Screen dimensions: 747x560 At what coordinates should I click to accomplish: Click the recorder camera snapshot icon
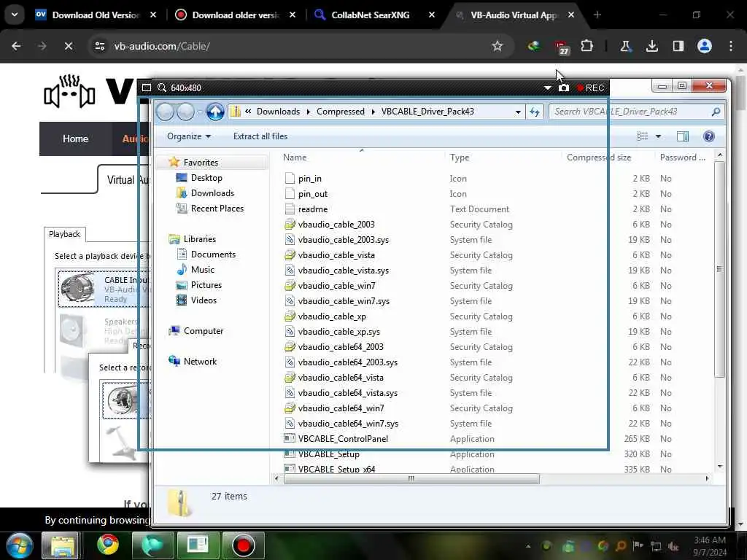point(564,87)
